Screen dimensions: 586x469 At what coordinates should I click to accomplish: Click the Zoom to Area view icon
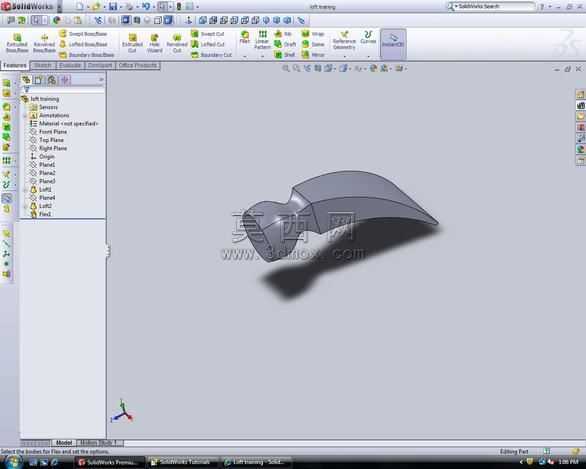[296, 68]
